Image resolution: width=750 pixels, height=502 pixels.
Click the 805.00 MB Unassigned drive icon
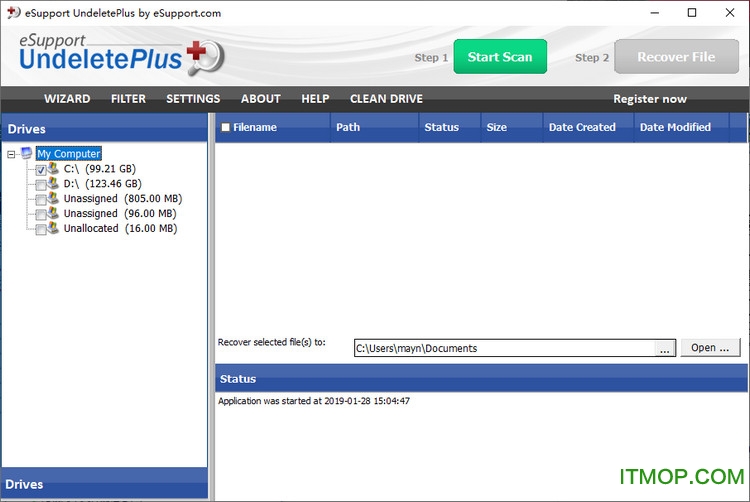[x=53, y=199]
